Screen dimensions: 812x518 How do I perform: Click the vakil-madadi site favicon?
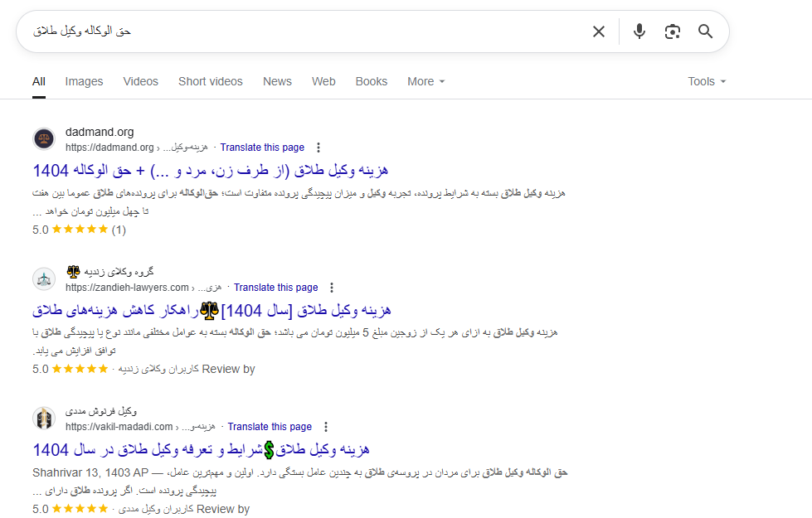pyautogui.click(x=44, y=419)
